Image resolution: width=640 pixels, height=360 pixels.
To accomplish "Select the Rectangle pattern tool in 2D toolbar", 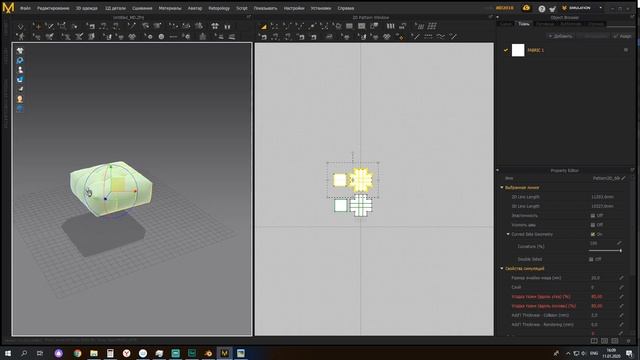I will click(349, 26).
